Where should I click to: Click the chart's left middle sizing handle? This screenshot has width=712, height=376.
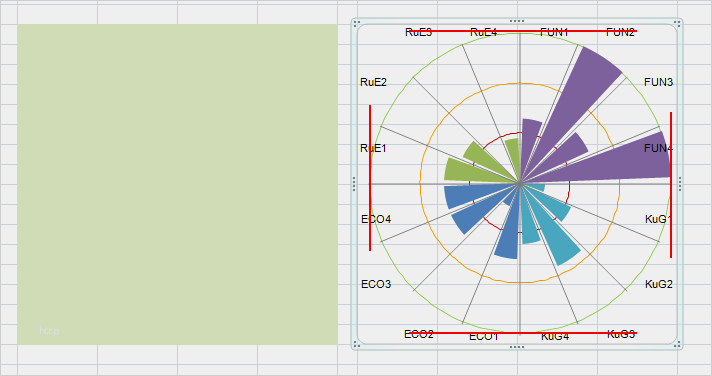(x=354, y=184)
